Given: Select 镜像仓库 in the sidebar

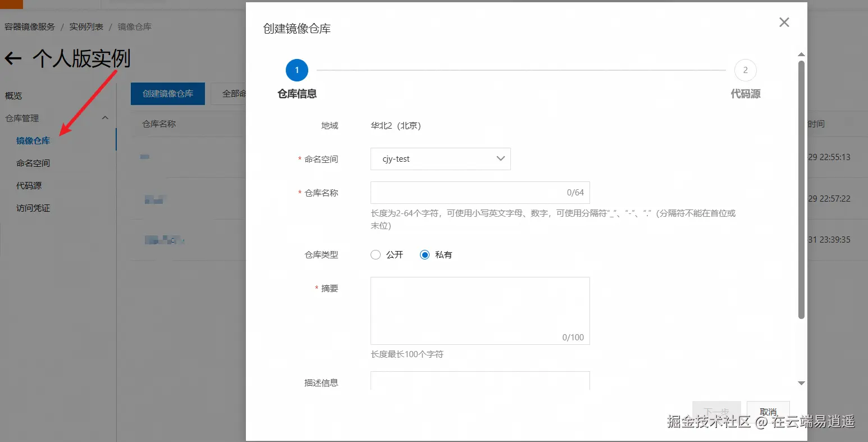Looking at the screenshot, I should (33, 141).
